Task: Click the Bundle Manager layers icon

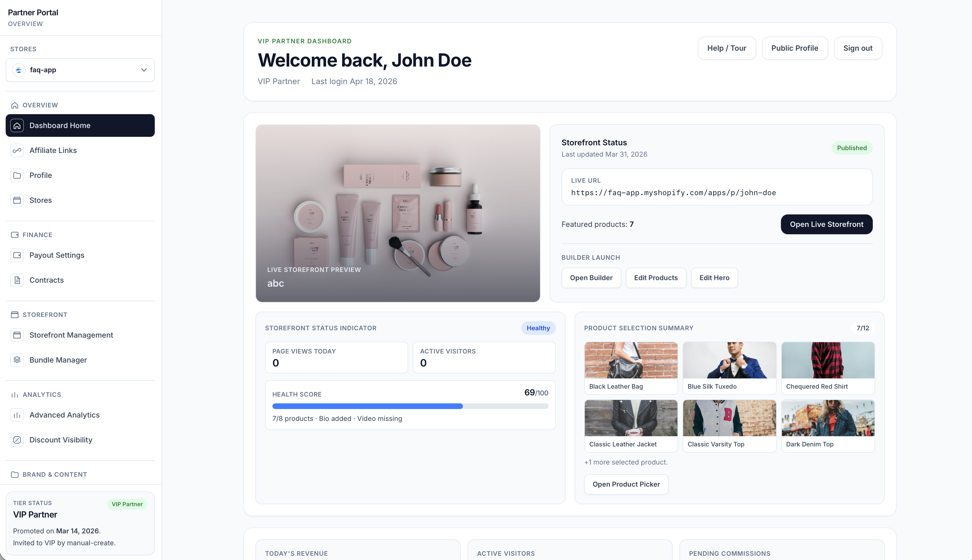Action: [x=17, y=360]
